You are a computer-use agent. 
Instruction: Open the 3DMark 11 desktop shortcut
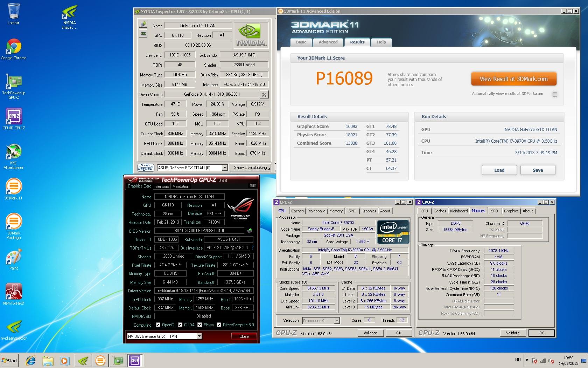point(14,189)
